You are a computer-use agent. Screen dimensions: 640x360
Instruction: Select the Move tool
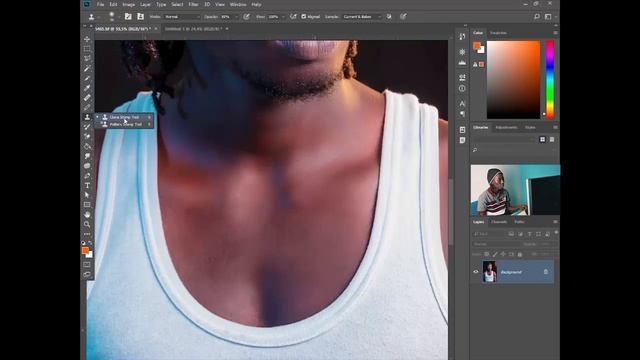pyautogui.click(x=87, y=39)
